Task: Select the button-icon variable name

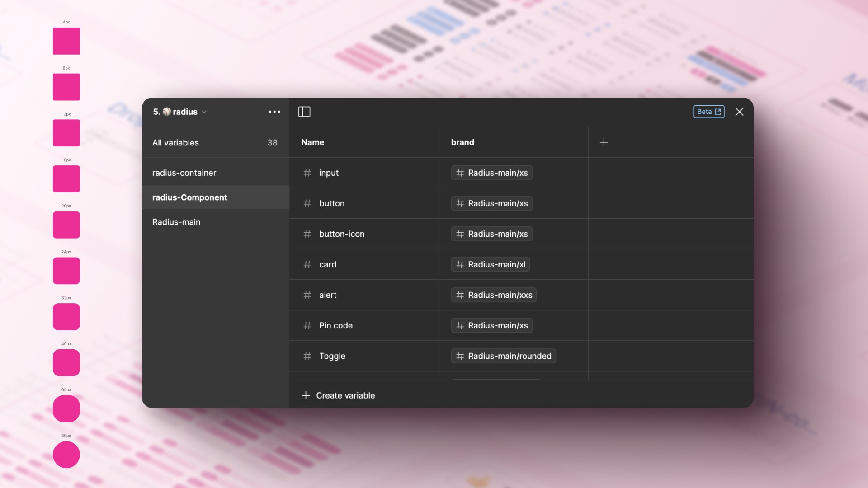Action: tap(342, 234)
